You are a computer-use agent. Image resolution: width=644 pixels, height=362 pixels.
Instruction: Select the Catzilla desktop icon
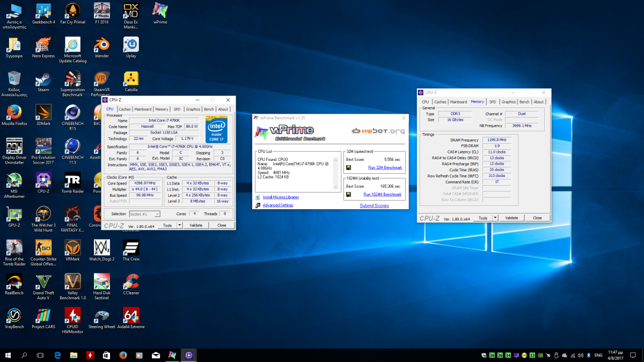point(131,81)
